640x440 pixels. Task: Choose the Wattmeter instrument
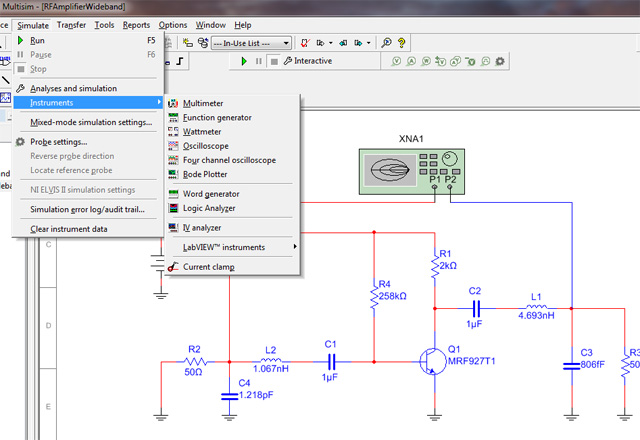[232, 132]
